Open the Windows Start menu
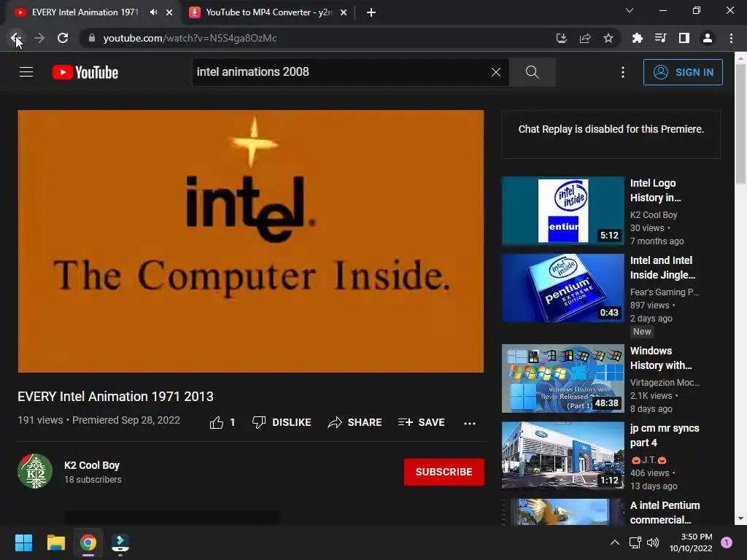This screenshot has height=560, width=747. point(23,542)
